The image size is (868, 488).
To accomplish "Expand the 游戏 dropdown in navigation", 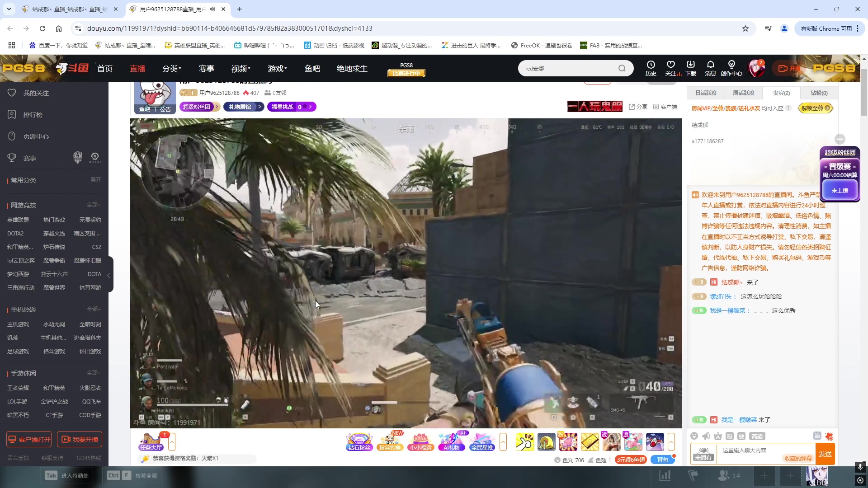I will coord(278,69).
